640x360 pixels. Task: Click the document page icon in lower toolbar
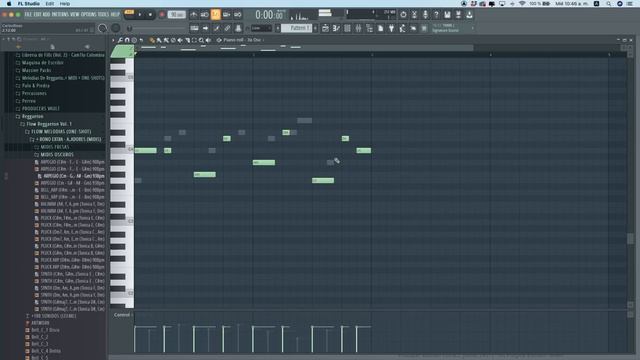click(x=380, y=28)
